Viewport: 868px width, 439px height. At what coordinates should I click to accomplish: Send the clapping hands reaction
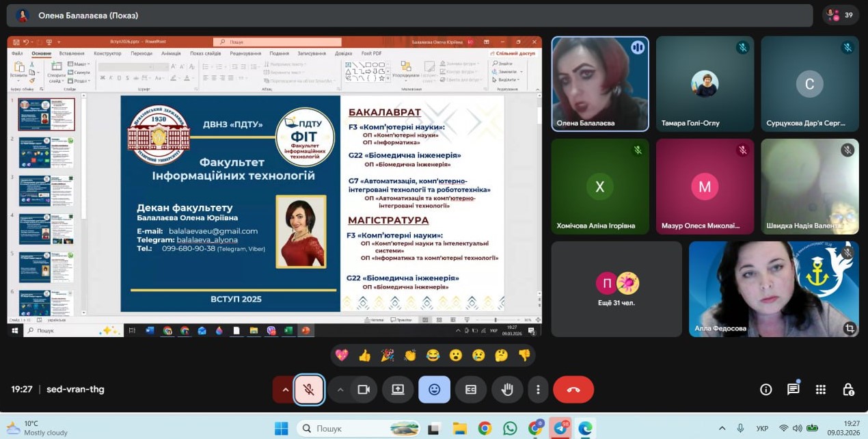(410, 355)
